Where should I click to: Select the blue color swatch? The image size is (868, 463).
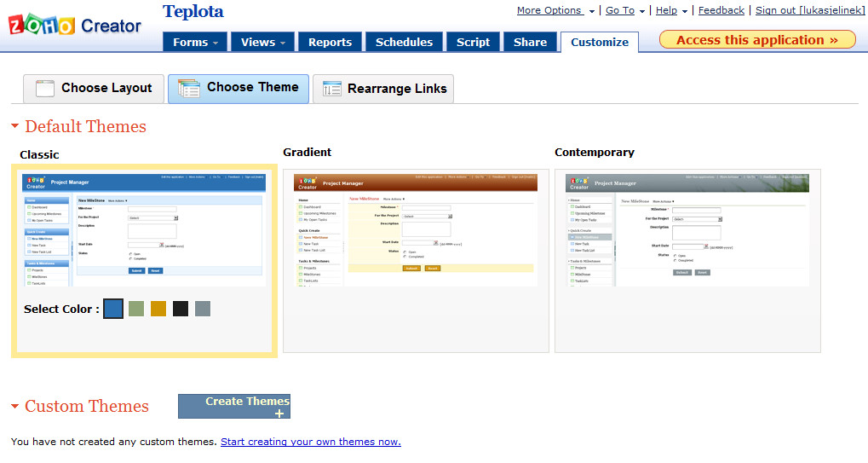click(113, 309)
